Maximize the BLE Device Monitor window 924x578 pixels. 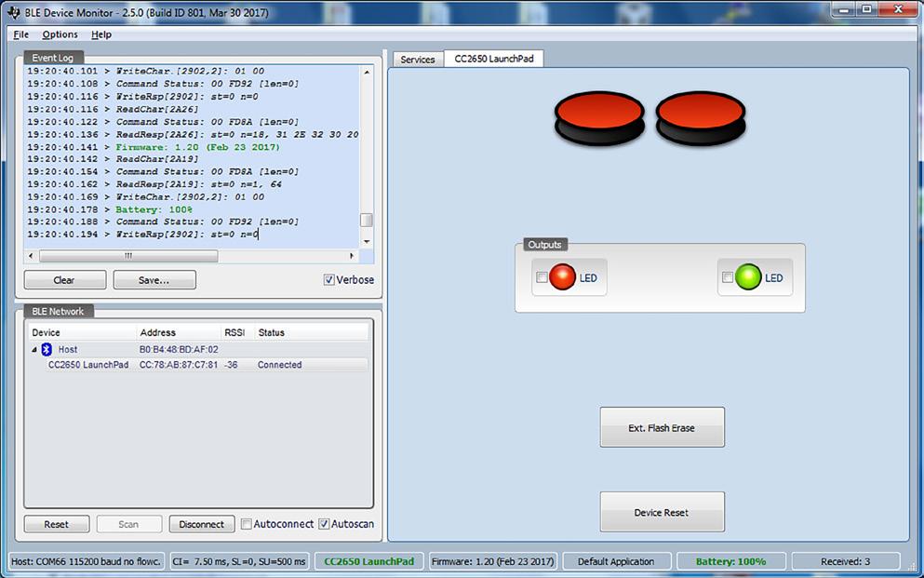(867, 10)
